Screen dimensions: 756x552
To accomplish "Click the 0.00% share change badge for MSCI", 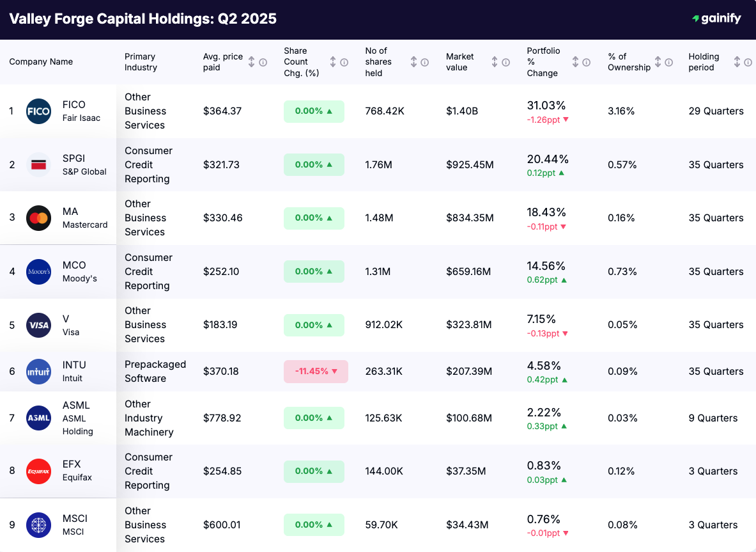I will pyautogui.click(x=314, y=525).
